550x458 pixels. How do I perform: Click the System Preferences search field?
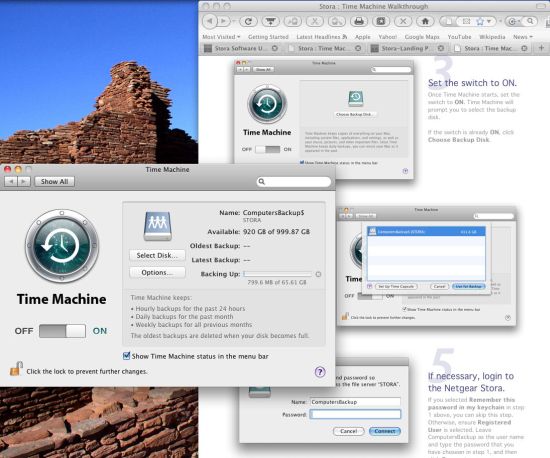click(294, 182)
